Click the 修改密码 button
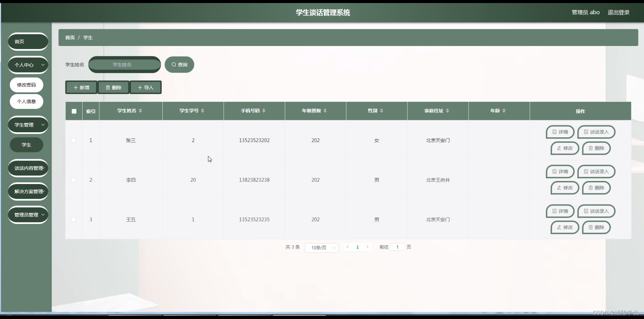The width and height of the screenshot is (644, 319). point(26,85)
